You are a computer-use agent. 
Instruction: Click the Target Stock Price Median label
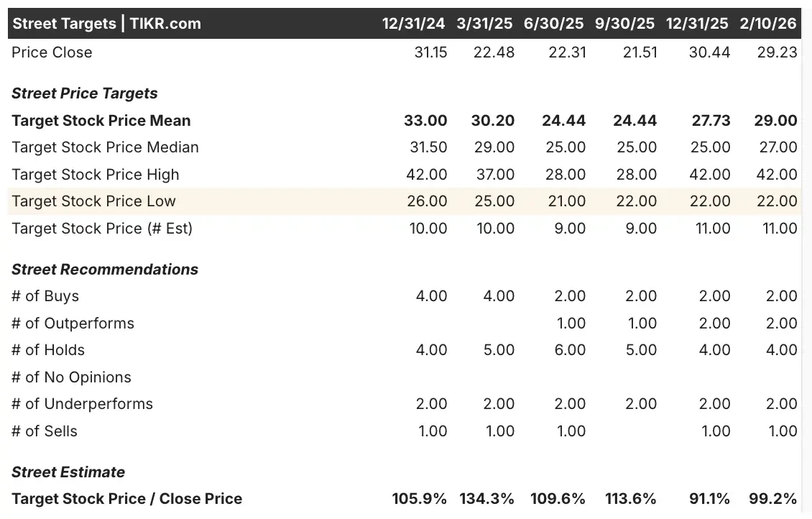[x=105, y=147]
